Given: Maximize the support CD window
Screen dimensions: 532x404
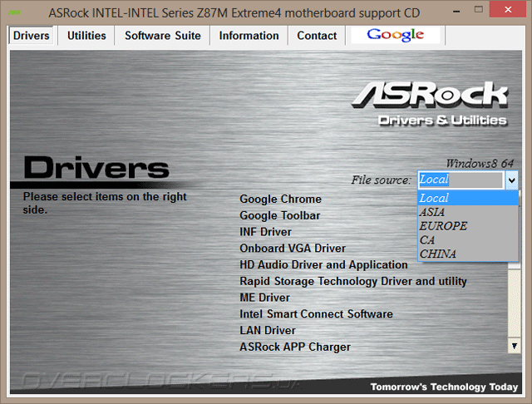Looking at the screenshot, I should 479,10.
